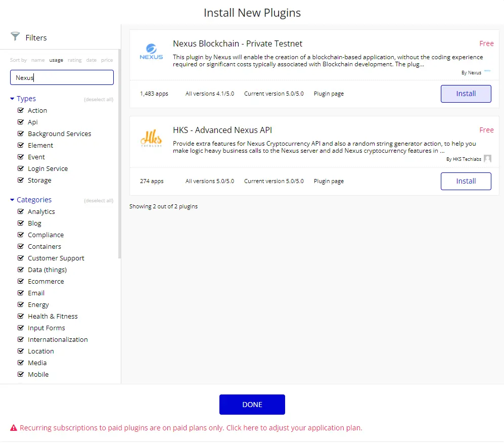Image resolution: width=504 pixels, height=443 pixels.
Task: Toggle the Analytics category checkbox
Action: (x=21, y=211)
